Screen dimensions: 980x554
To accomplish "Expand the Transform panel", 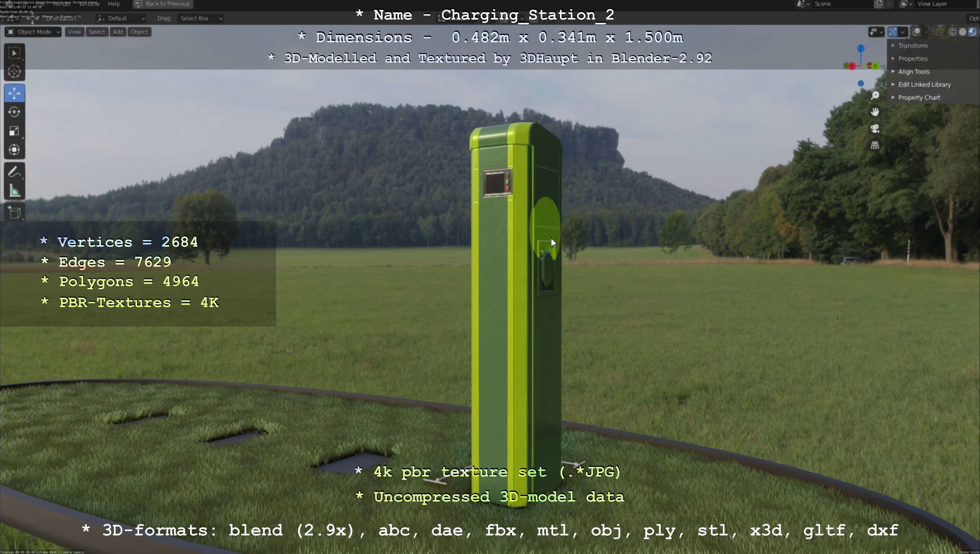I will [913, 46].
